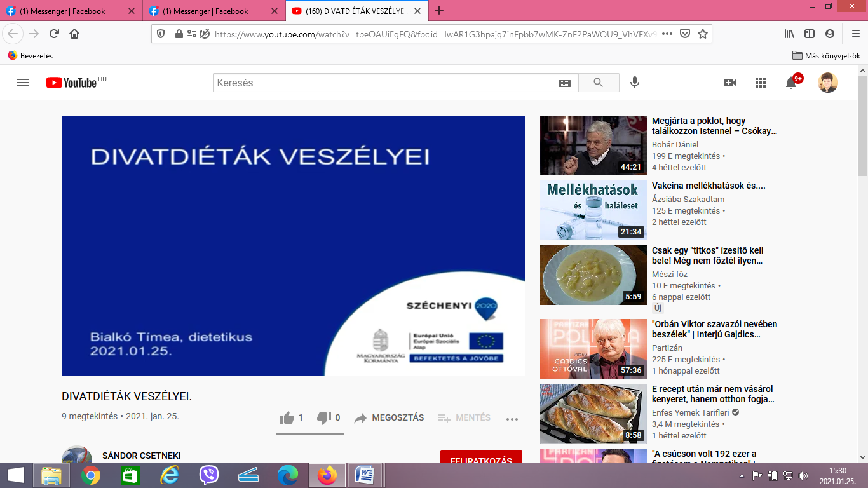Click the Firefox address bar URL
The width and height of the screenshot is (868, 488).
tap(435, 34)
